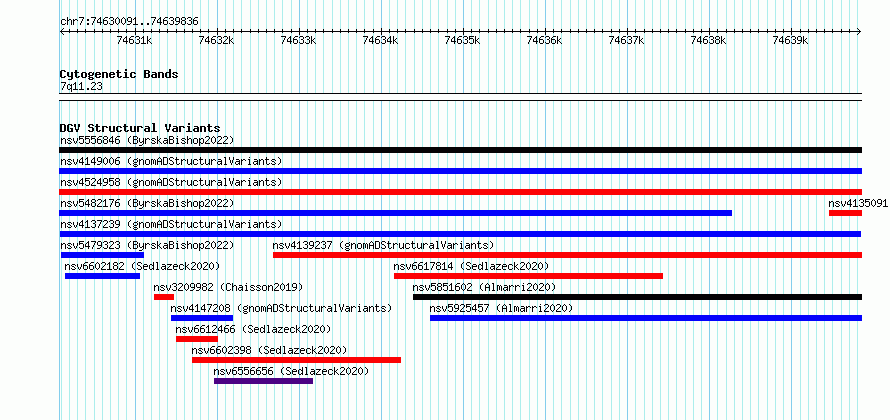Click the 74636k ruler position
Image resolution: width=890 pixels, height=420 pixels.
(545, 40)
